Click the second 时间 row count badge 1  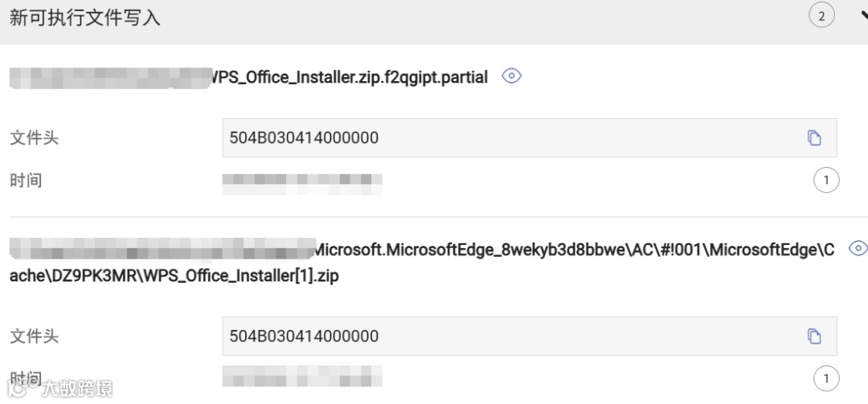(x=826, y=378)
